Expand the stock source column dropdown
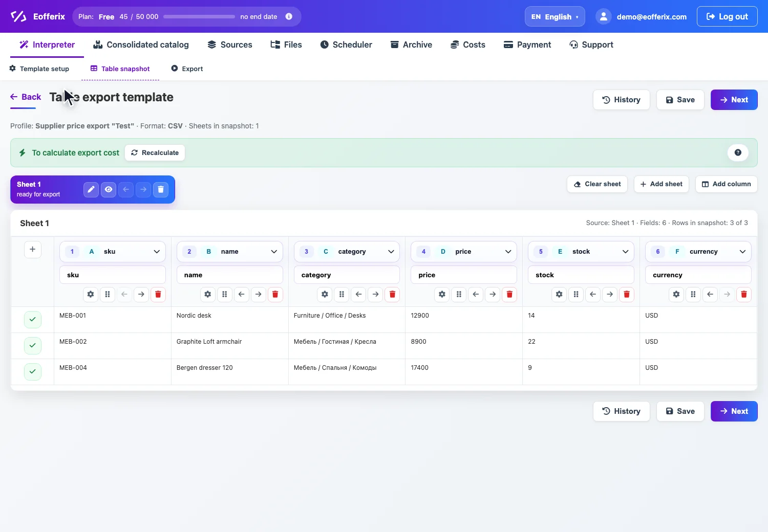 581,251
